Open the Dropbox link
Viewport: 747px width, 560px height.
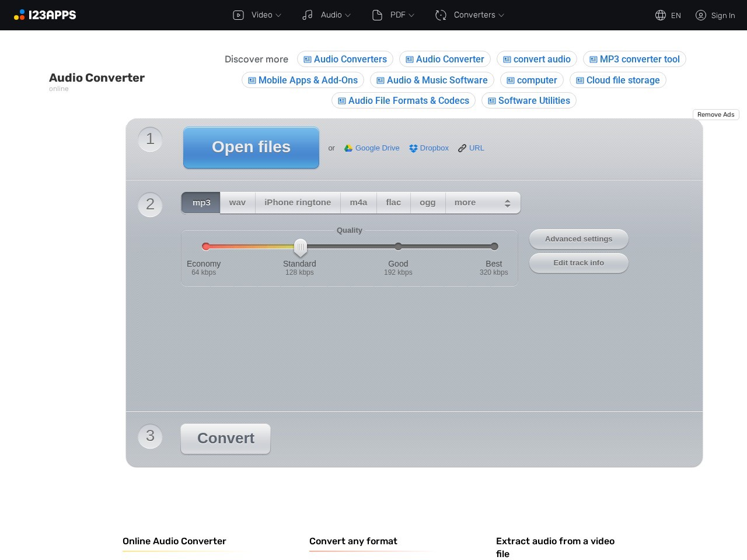[434, 148]
